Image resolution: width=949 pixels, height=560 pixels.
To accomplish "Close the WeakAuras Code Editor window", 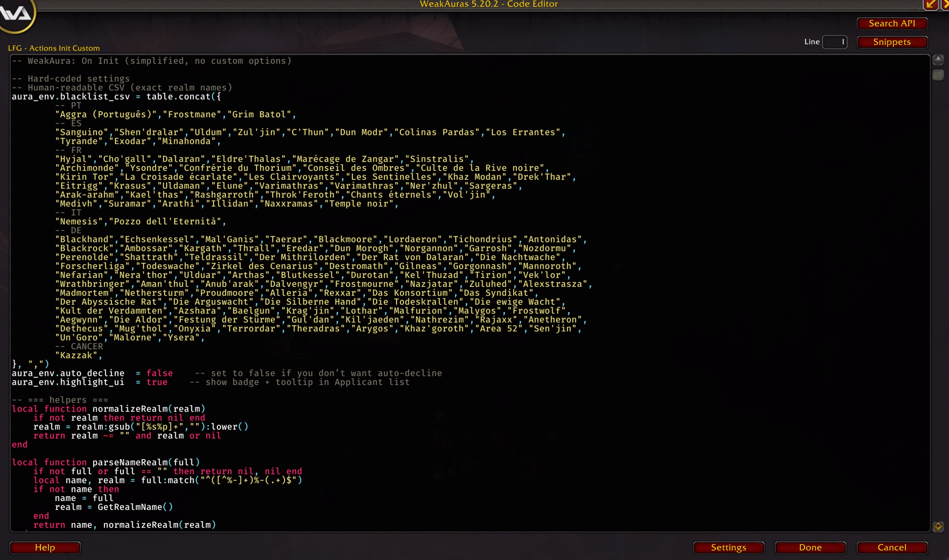I will (946, 5).
